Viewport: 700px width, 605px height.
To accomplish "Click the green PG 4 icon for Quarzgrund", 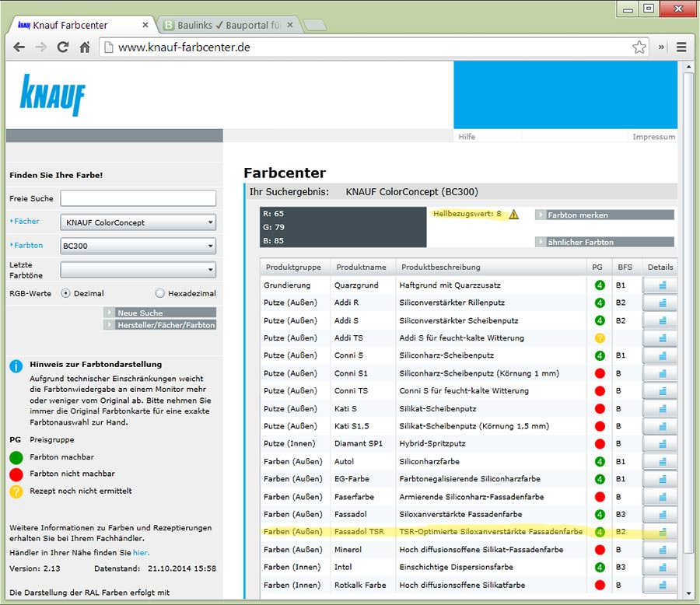I will tap(600, 285).
